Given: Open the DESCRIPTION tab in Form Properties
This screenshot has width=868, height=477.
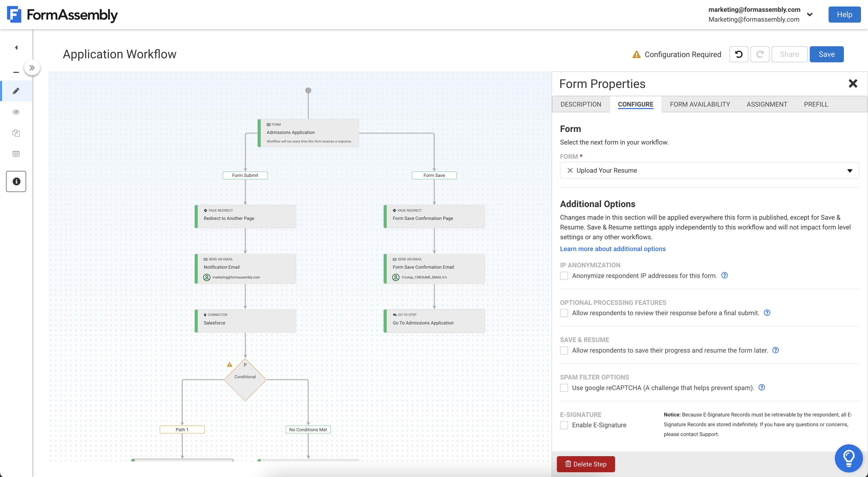Looking at the screenshot, I should (581, 104).
